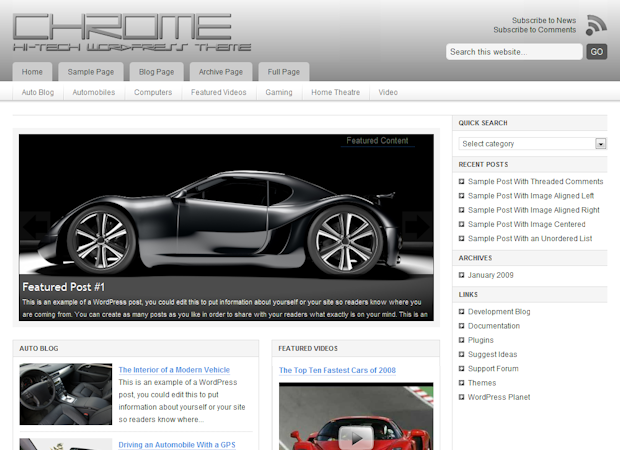Image resolution: width=620 pixels, height=450 pixels.
Task: Visit the Support Forum link
Action: point(493,369)
